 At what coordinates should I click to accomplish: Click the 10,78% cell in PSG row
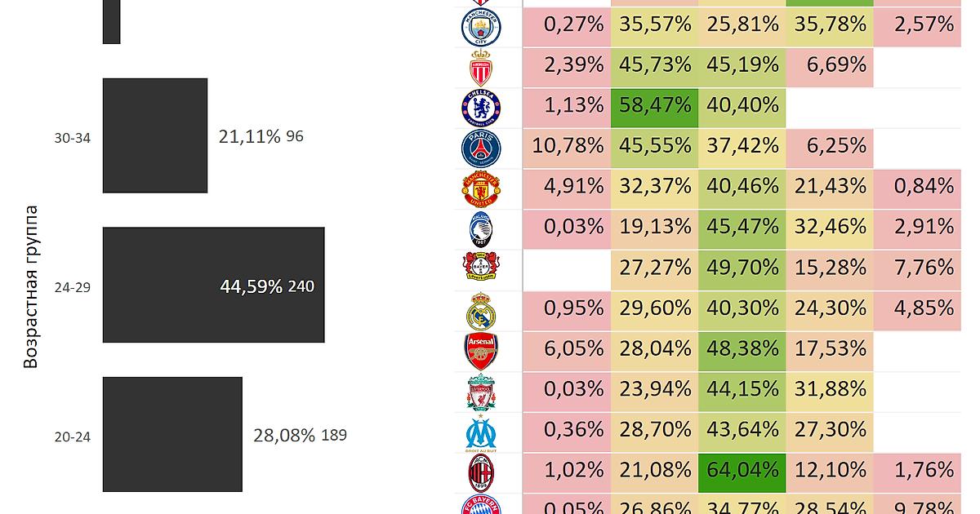coord(567,147)
